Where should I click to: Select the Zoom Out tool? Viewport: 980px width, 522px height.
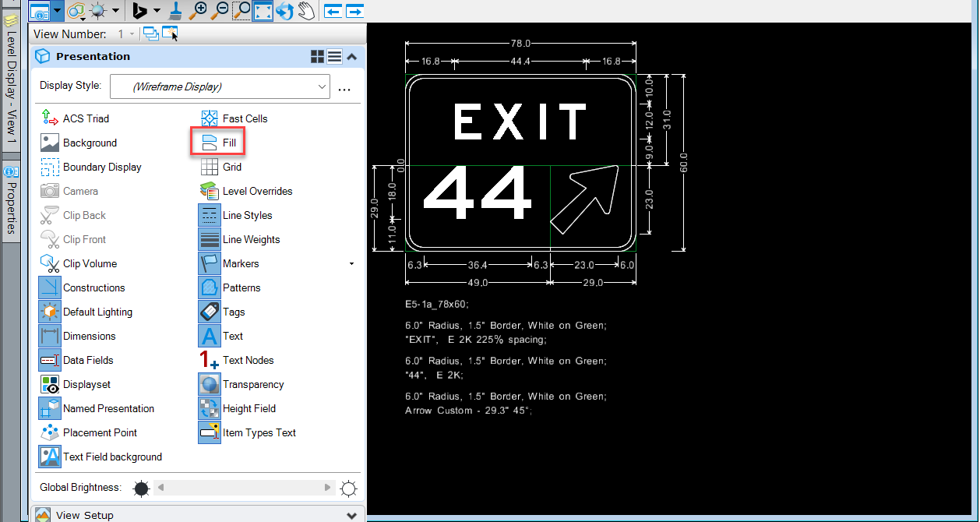point(220,11)
